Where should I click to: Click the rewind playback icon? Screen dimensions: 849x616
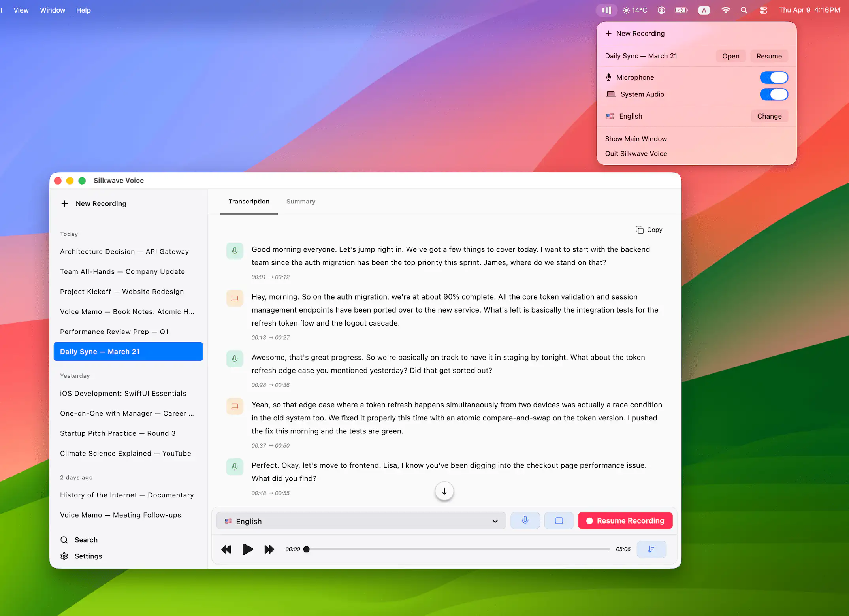pos(226,549)
